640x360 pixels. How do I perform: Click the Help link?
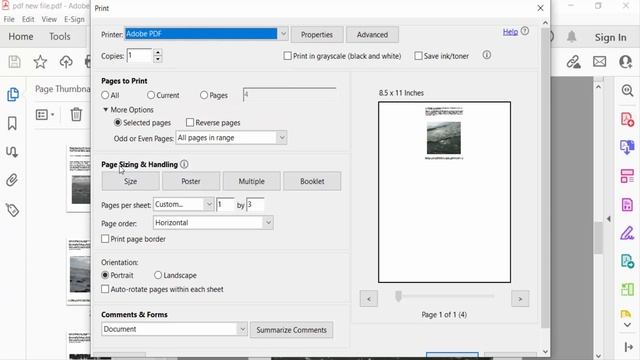(510, 31)
